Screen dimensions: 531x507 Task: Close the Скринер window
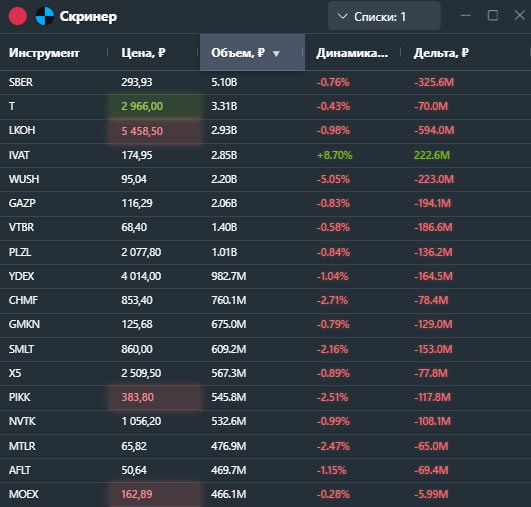coord(519,15)
